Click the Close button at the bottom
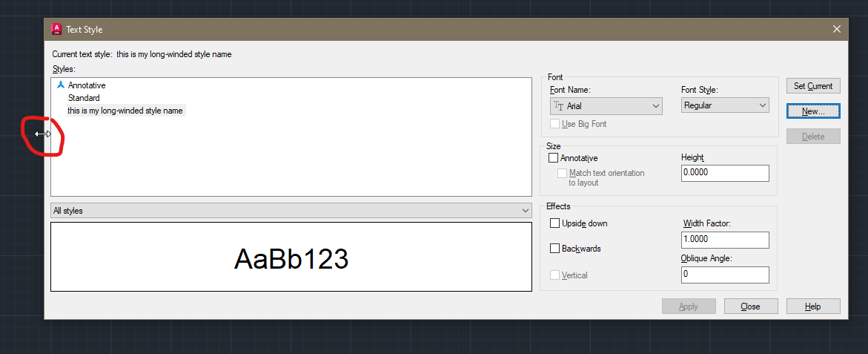868x354 pixels. 751,307
